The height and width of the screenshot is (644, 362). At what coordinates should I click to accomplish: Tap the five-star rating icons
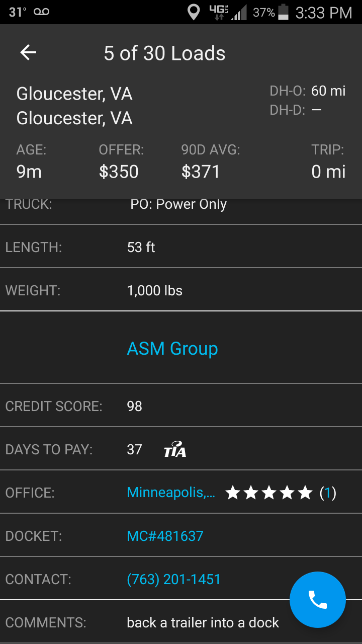point(269,493)
